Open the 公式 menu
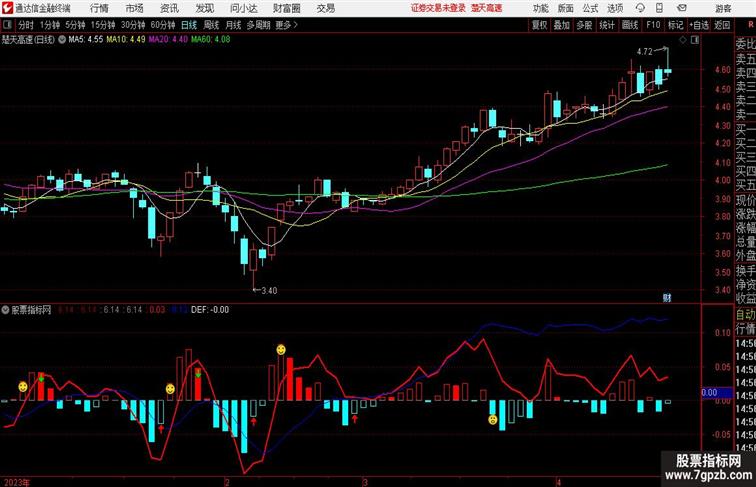The width and height of the screenshot is (756, 487). tap(590, 8)
